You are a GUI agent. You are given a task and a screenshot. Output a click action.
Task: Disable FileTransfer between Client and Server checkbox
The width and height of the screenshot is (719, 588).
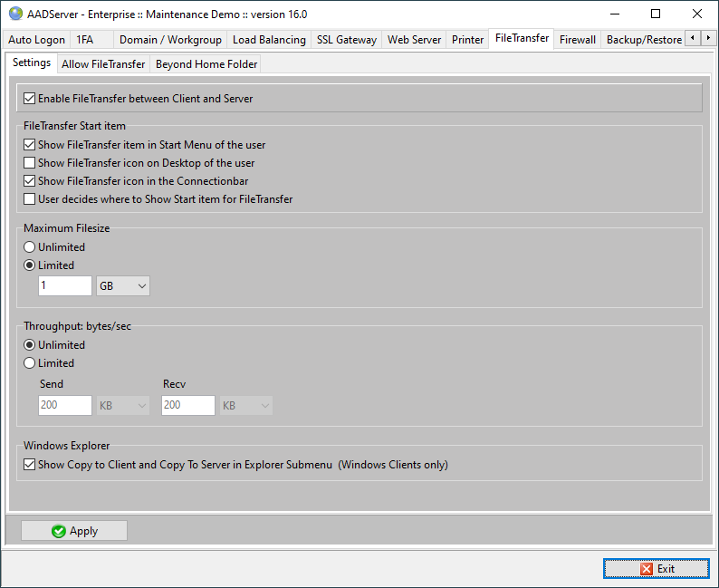pos(30,99)
